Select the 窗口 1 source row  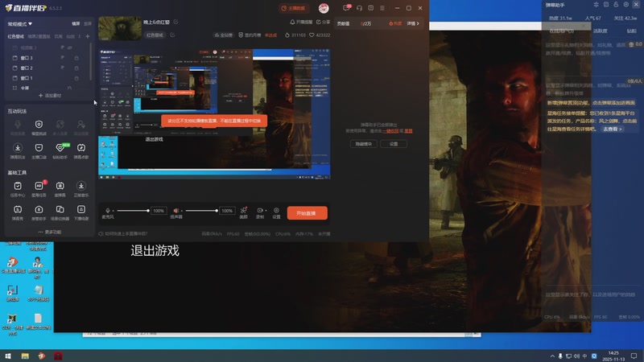[47, 78]
